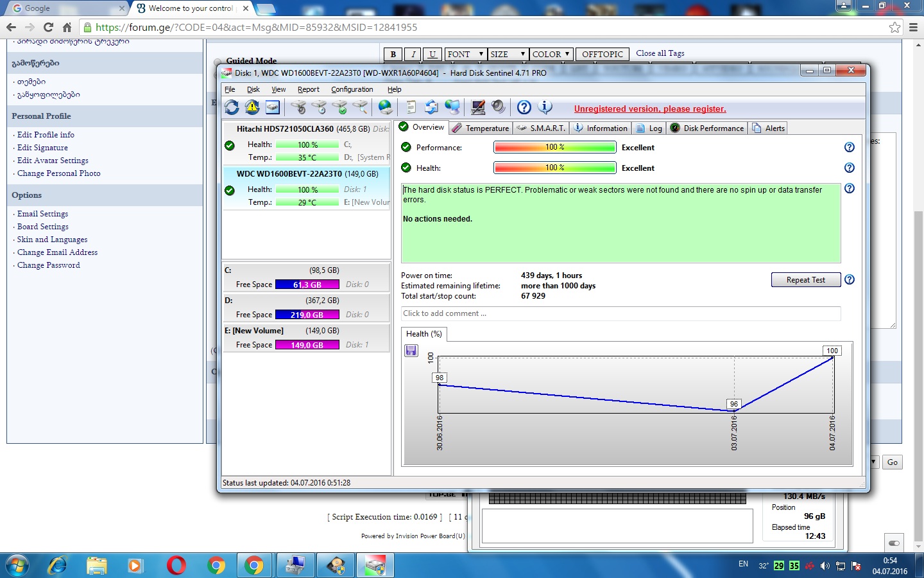Open the COLOR dropdown
Screen dimensions: 924x578
coord(551,55)
